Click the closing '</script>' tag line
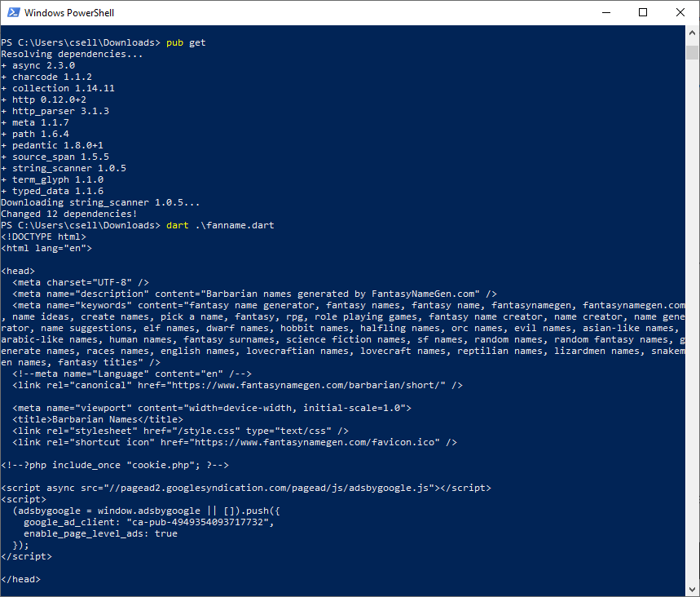The width and height of the screenshot is (700, 597). (x=26, y=557)
